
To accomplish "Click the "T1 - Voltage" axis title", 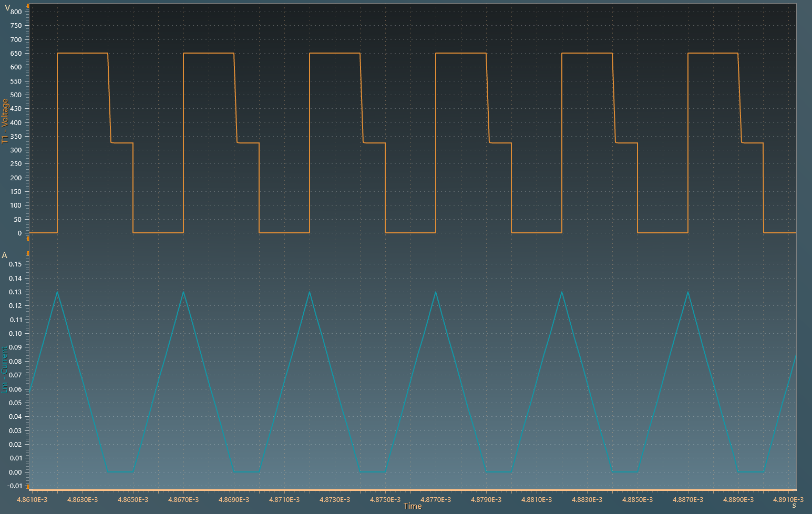I will (x=5, y=121).
